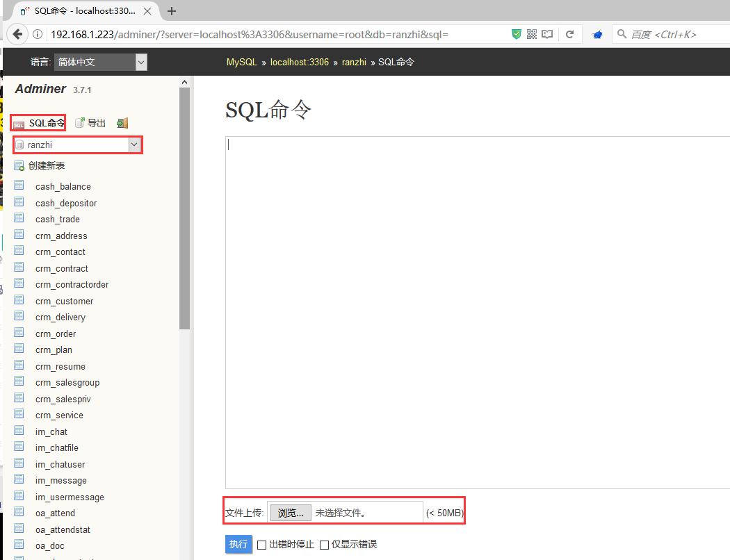Open the 语言 language dropdown
This screenshot has width=730, height=560.
100,62
